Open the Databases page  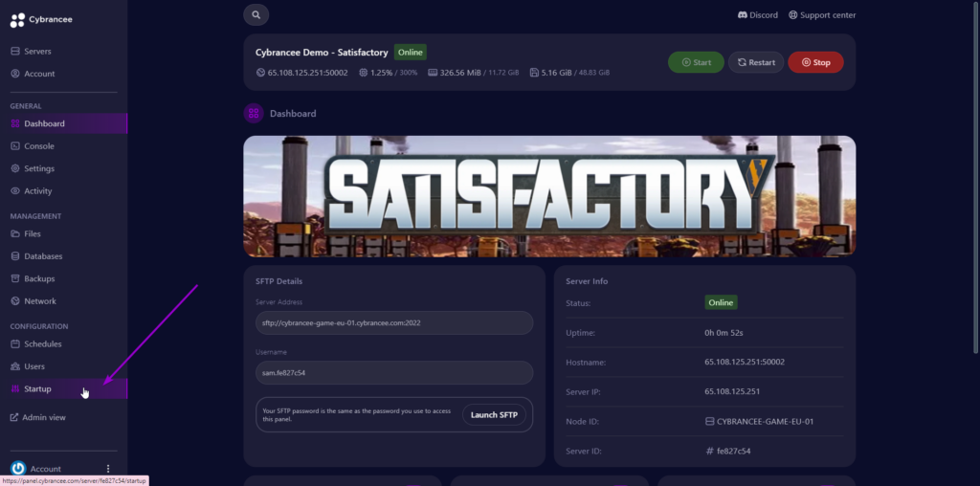64,256
